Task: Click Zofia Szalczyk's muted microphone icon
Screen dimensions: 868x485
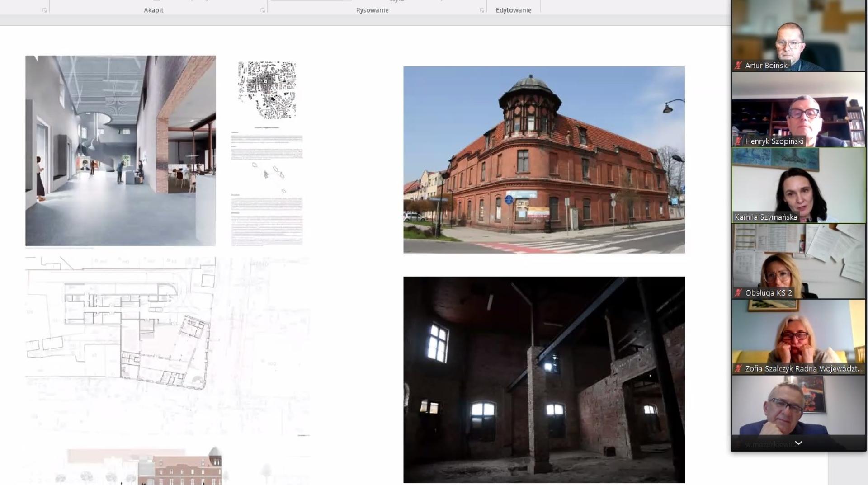Action: pyautogui.click(x=738, y=369)
